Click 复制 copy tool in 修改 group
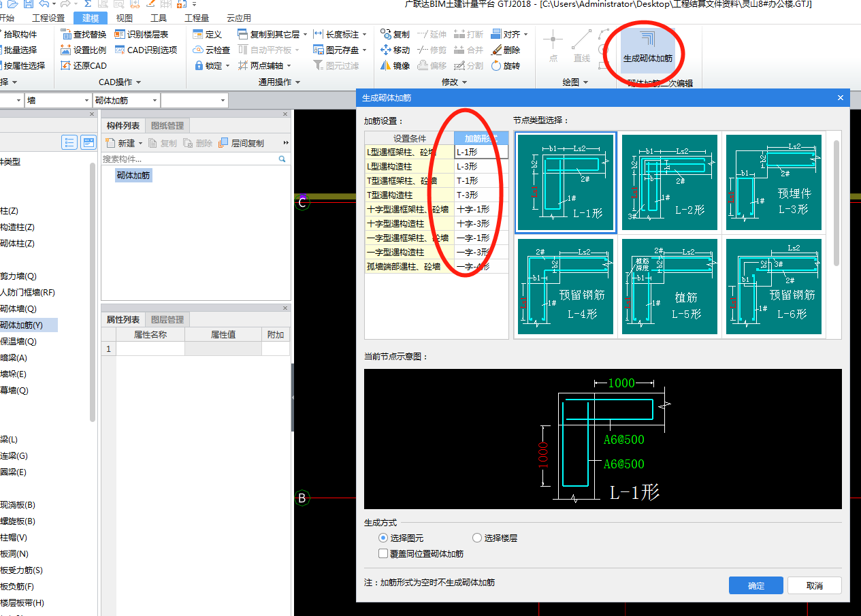861x616 pixels. [395, 34]
